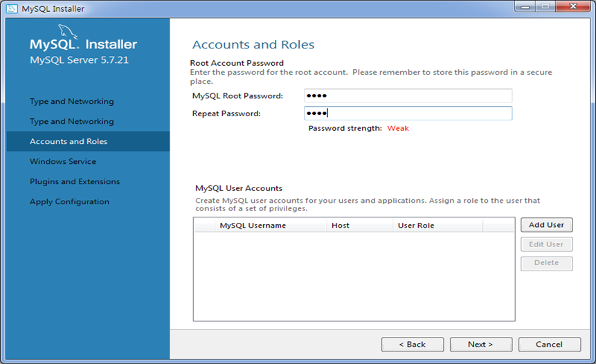
Task: Sort by User Role column header
Action: point(438,226)
